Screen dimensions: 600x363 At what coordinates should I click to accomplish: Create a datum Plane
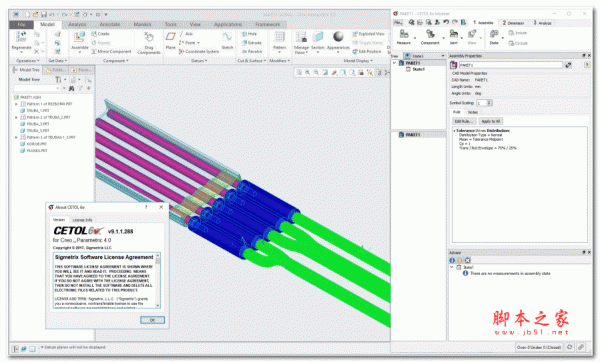pos(170,41)
